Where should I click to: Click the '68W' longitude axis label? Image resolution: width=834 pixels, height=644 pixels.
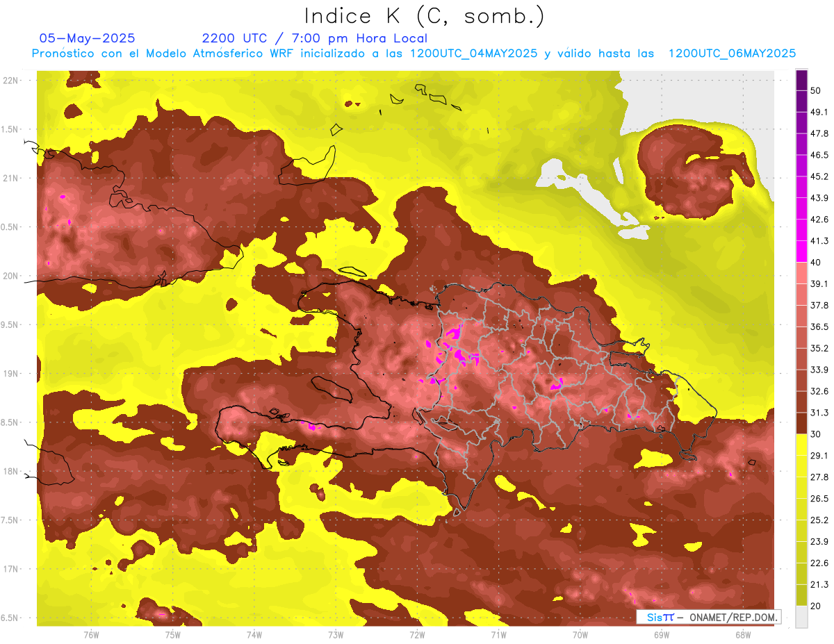coord(742,634)
